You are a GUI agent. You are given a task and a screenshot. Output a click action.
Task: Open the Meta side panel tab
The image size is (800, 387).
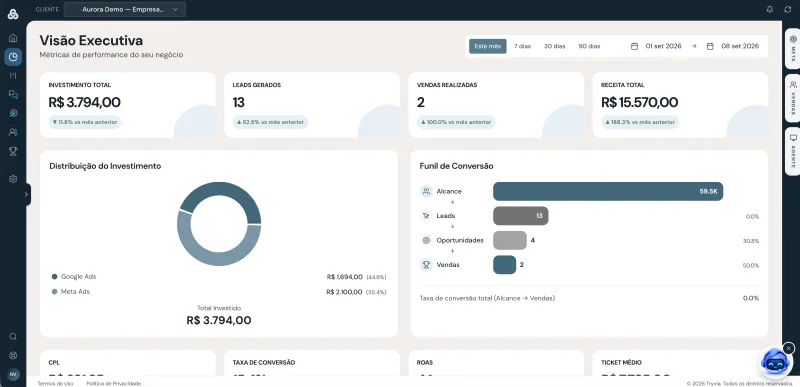pyautogui.click(x=793, y=49)
